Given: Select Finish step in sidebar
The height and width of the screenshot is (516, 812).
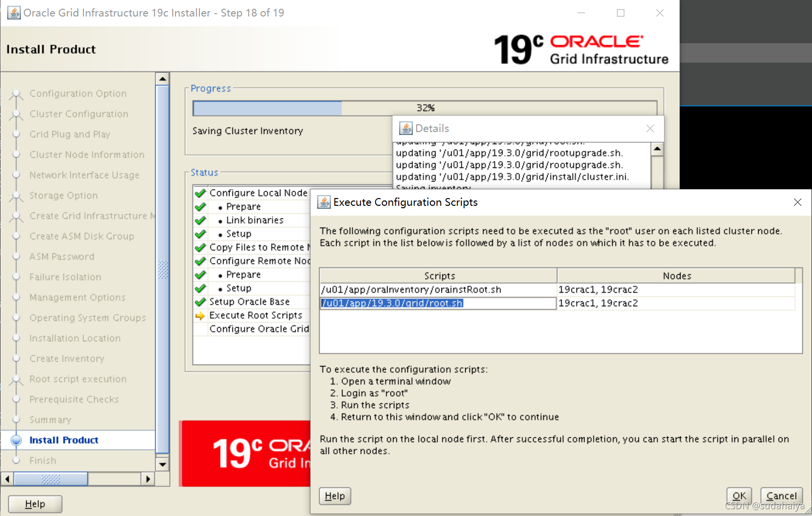Looking at the screenshot, I should click(43, 460).
